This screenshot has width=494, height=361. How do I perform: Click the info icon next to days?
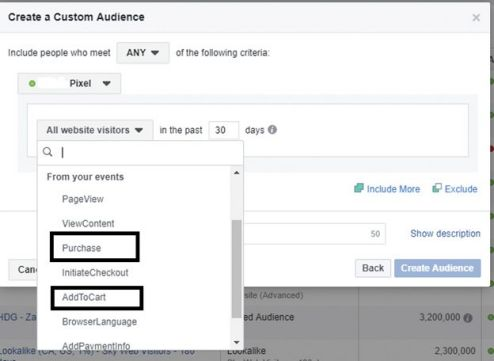[272, 130]
